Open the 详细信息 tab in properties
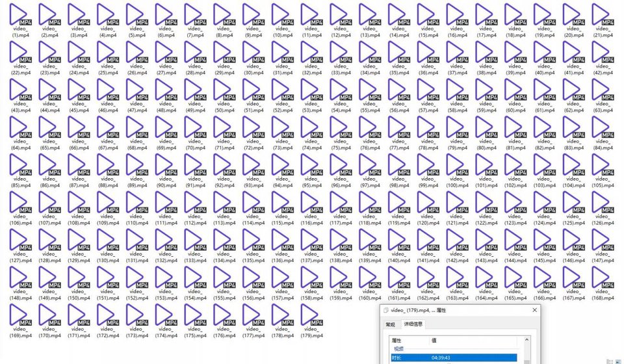624x364 pixels. [411, 324]
